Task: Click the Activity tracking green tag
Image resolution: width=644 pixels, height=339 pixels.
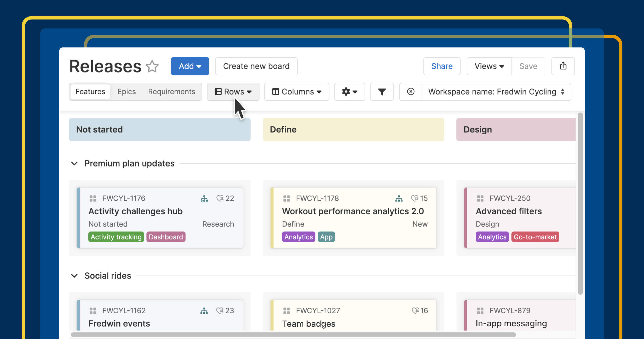Action: click(x=116, y=237)
